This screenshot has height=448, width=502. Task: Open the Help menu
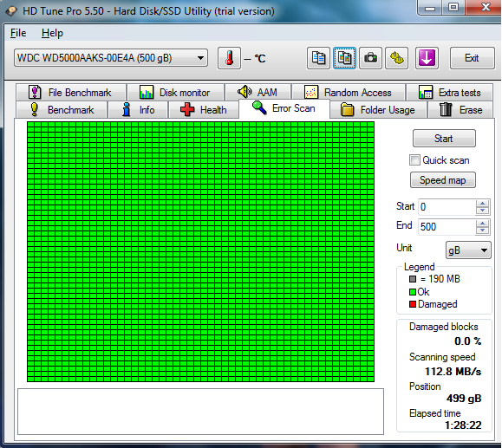52,33
